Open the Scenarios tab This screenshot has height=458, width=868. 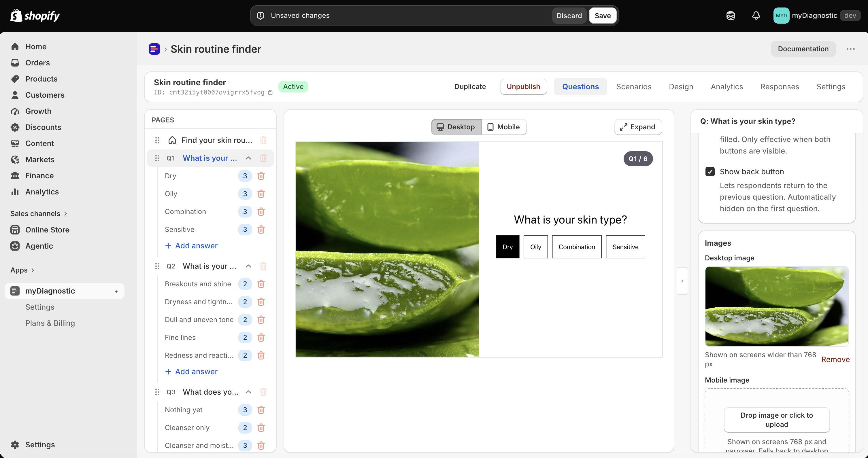[633, 86]
